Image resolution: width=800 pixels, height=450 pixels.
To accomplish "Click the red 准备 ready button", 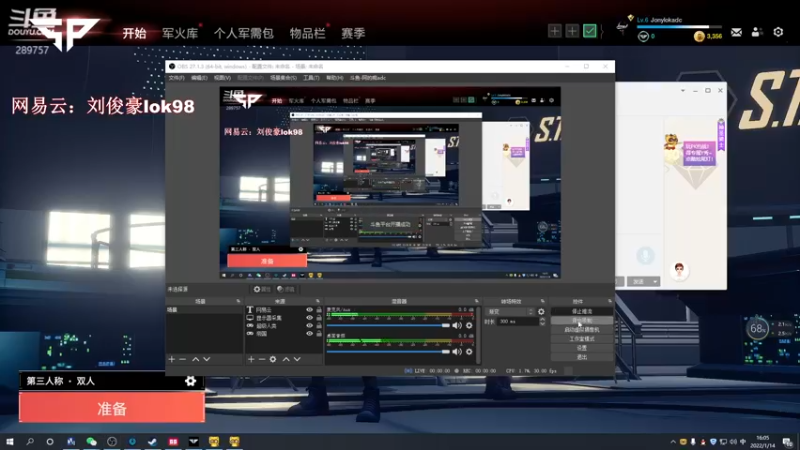I will pos(112,409).
